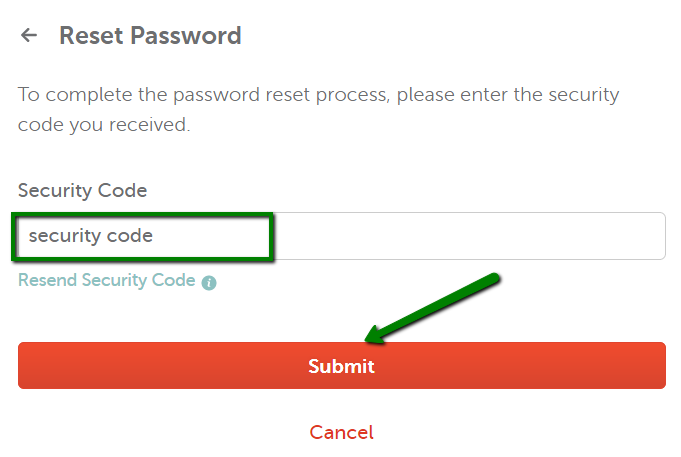Viewport: 681px width, 457px height.
Task: Click the back arrow icon
Action: [x=29, y=36]
